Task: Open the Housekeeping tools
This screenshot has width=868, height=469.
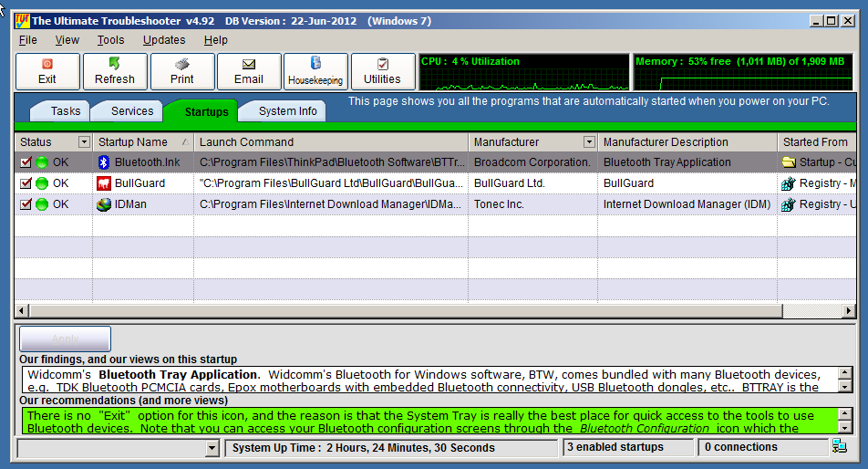Action: coord(315,71)
